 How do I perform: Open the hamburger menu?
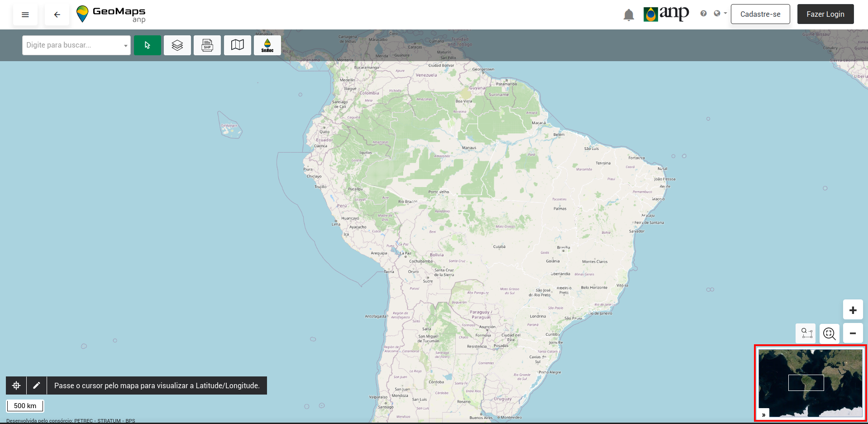[x=25, y=14]
